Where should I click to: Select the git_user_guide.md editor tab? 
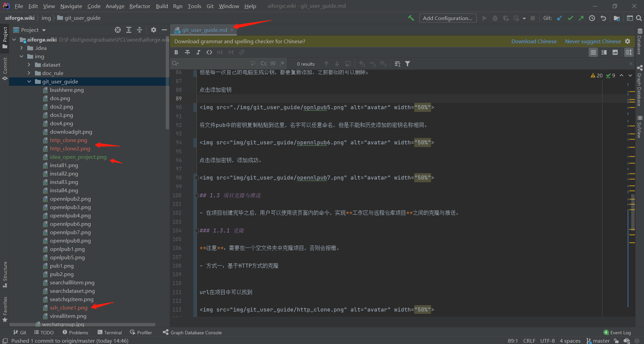pyautogui.click(x=204, y=30)
